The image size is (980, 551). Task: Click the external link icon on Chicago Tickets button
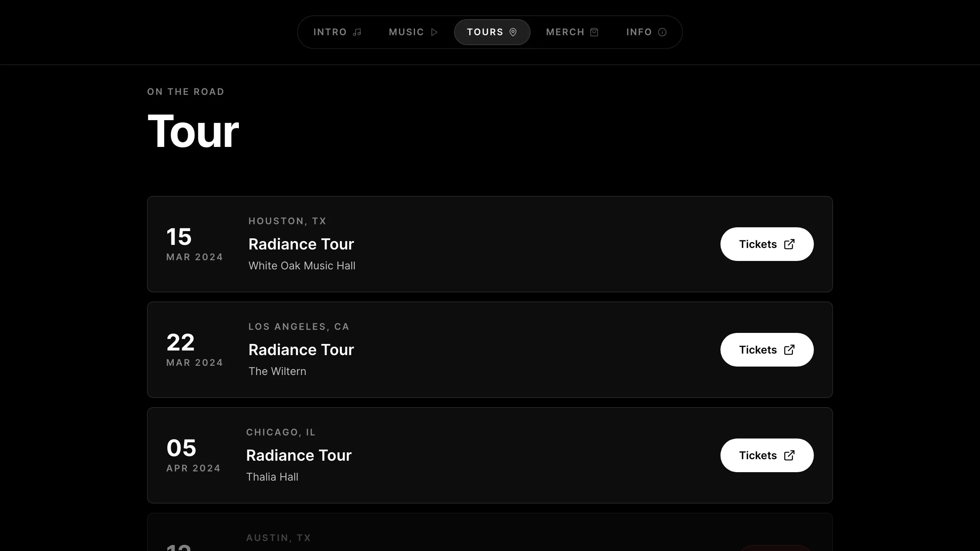789,455
